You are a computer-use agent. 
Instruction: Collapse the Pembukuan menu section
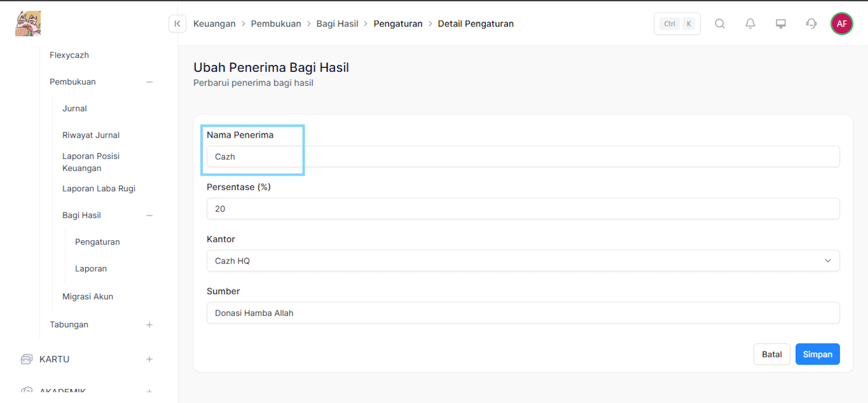coord(149,82)
